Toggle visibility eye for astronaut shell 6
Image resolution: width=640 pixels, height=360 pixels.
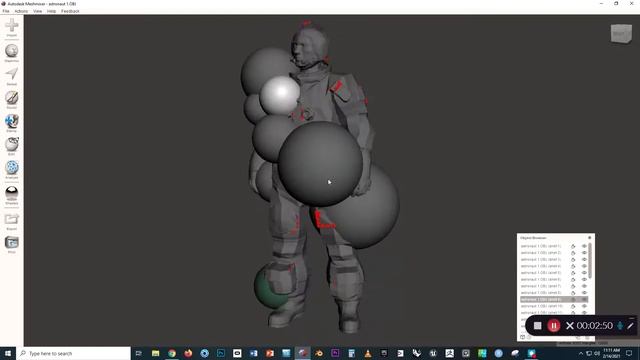(x=584, y=279)
